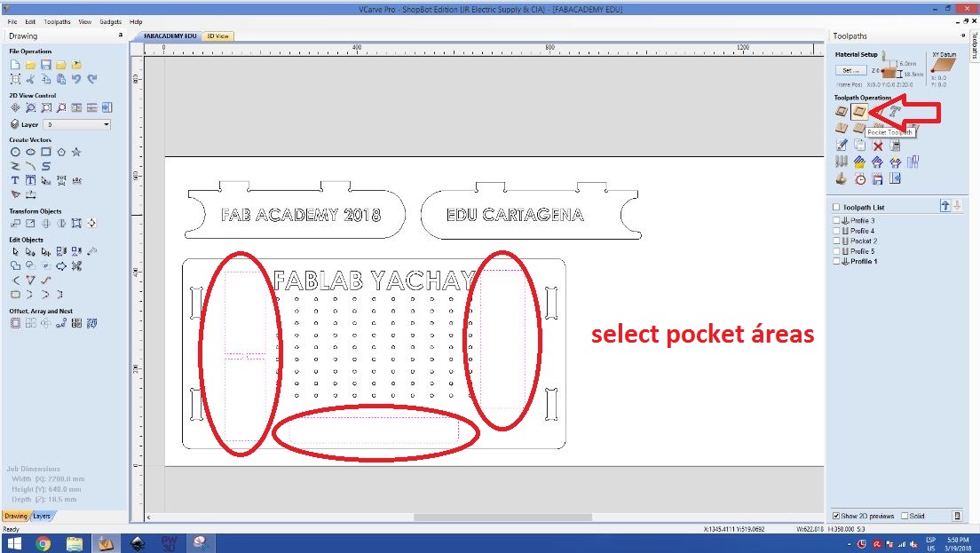The width and height of the screenshot is (980, 553).
Task: Open the Move Selected Objects tool
Action: click(15, 224)
